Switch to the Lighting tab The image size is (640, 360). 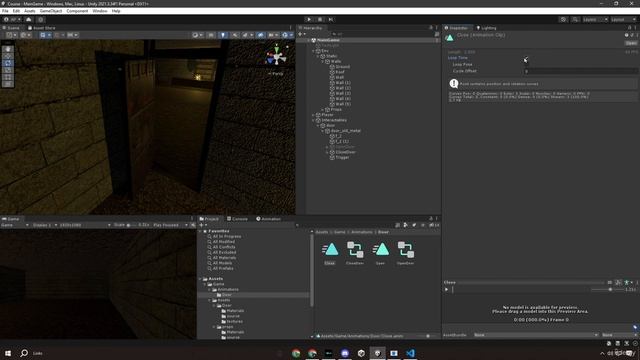pyautogui.click(x=486, y=28)
